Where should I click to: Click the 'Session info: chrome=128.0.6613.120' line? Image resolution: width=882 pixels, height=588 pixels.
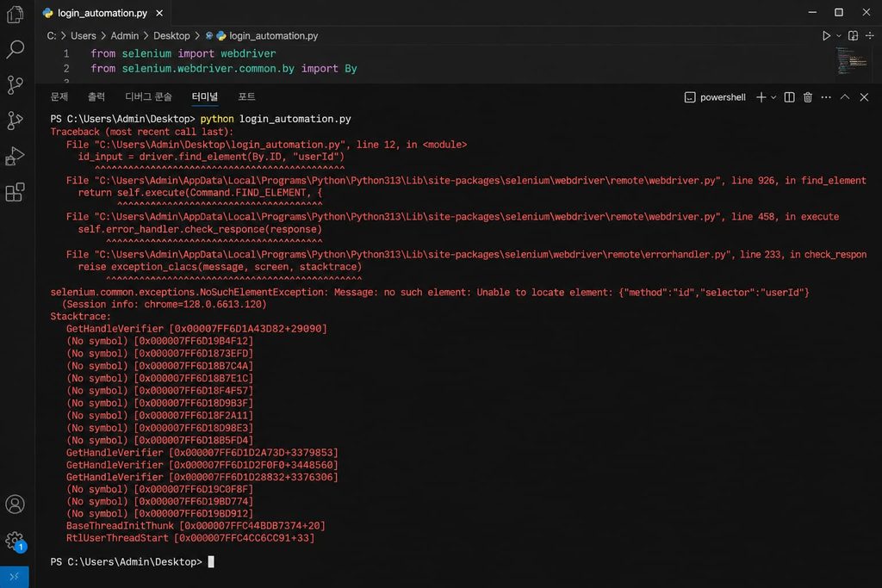point(165,304)
